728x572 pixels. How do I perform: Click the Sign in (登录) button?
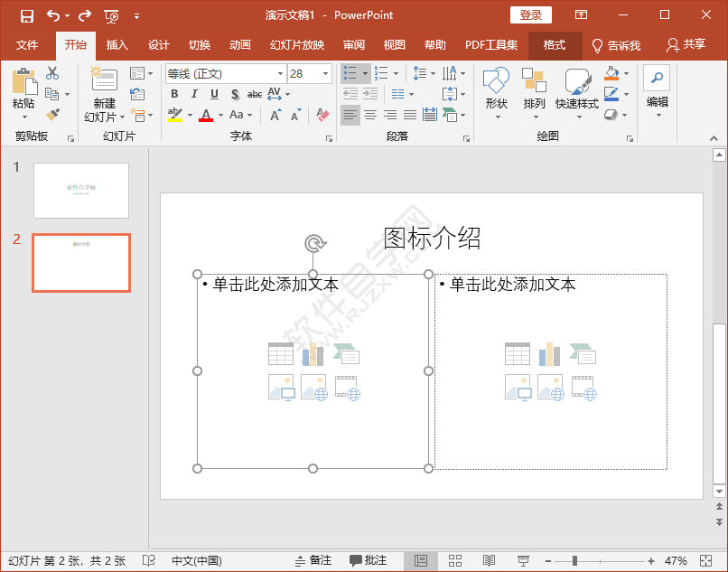(530, 15)
